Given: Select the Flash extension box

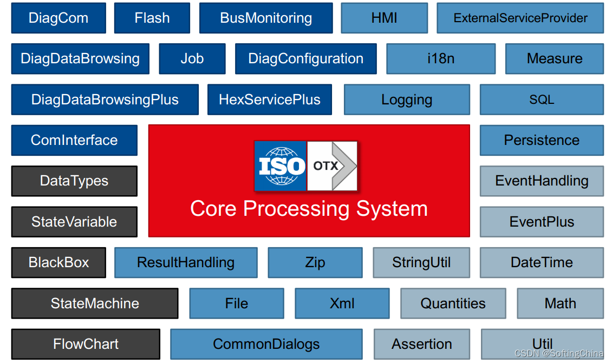Looking at the screenshot, I should pos(152,18).
